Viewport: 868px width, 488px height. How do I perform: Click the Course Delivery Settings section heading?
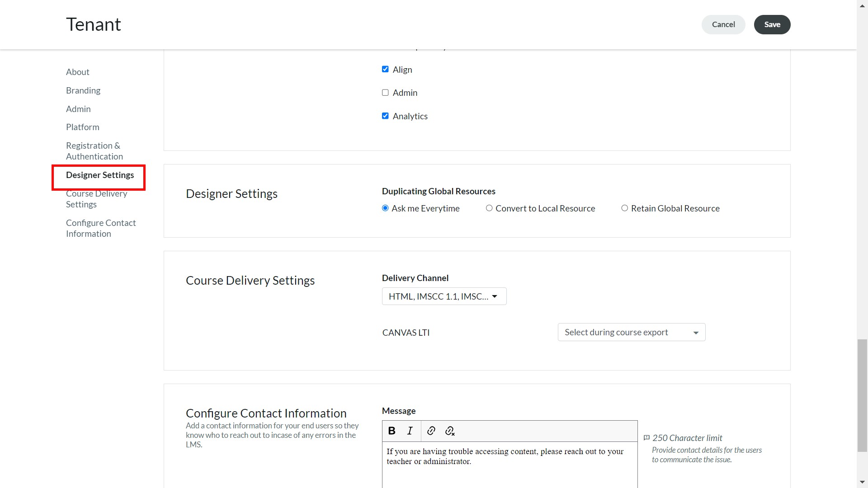(x=250, y=281)
